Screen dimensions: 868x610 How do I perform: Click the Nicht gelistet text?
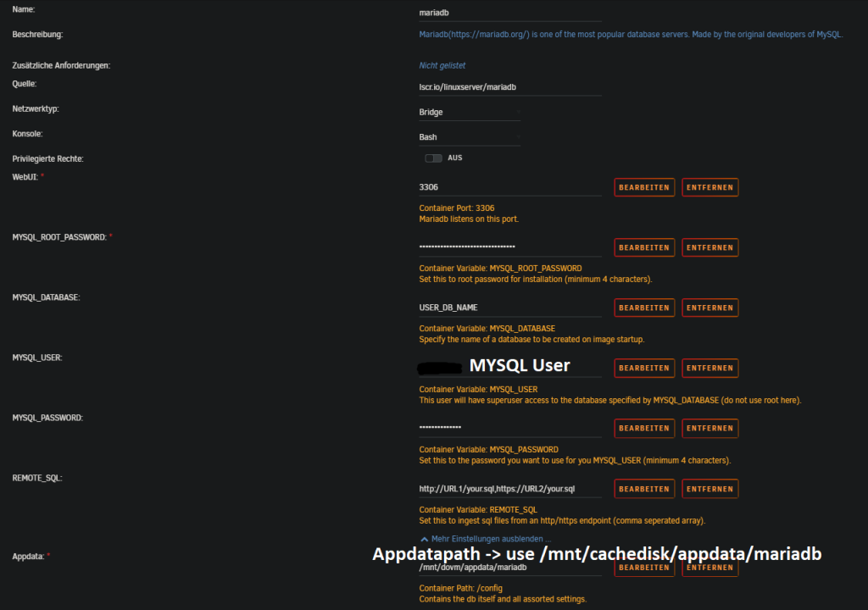click(442, 65)
